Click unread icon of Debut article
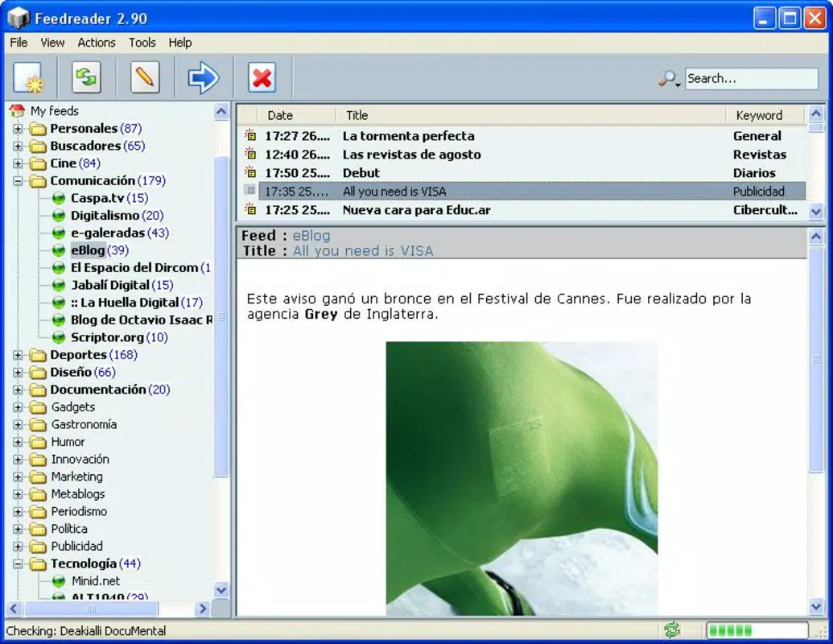Viewport: 833px width, 644px height. pos(249,172)
